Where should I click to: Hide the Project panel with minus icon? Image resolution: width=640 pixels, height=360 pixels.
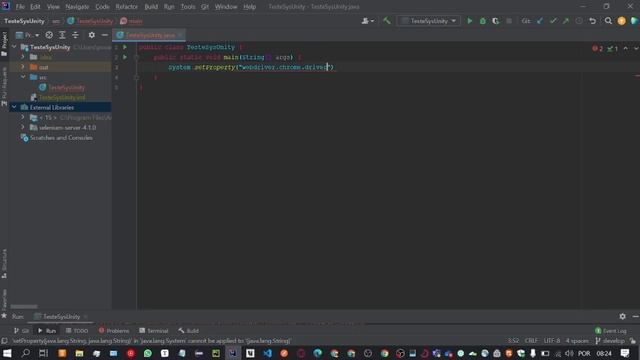click(104, 35)
